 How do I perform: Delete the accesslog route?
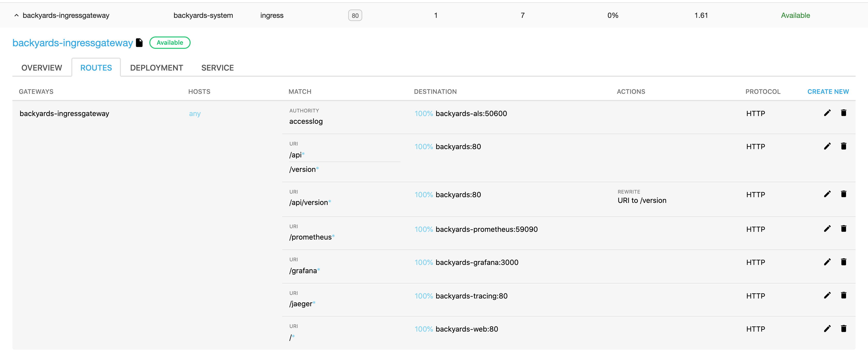(843, 113)
